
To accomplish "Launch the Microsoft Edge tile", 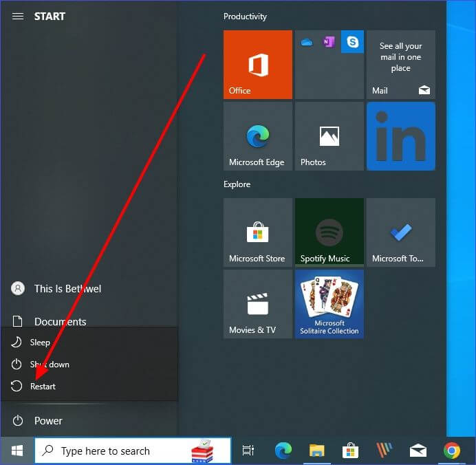I will [258, 136].
